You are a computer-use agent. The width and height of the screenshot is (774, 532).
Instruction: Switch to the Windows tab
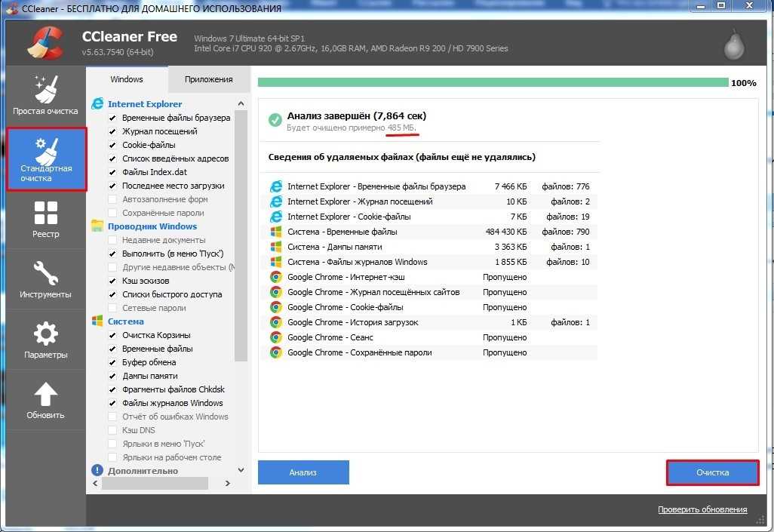coord(127,79)
